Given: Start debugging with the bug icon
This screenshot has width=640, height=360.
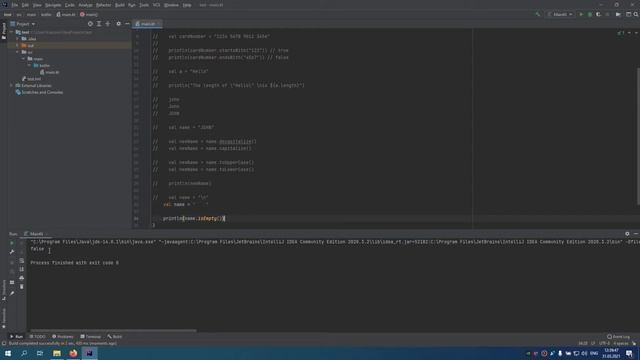Looking at the screenshot, I should [590, 14].
